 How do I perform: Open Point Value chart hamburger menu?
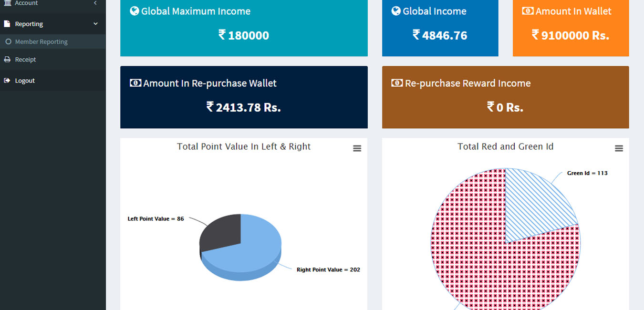(x=357, y=149)
